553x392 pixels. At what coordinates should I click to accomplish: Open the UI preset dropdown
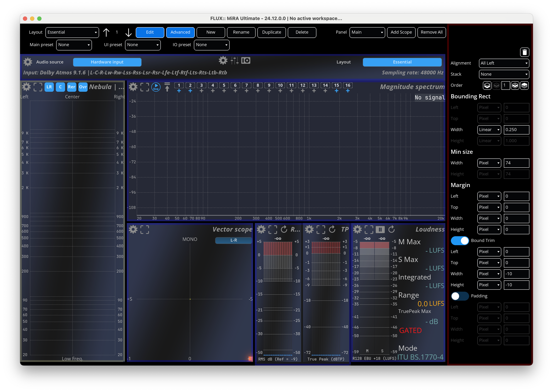pyautogui.click(x=143, y=45)
